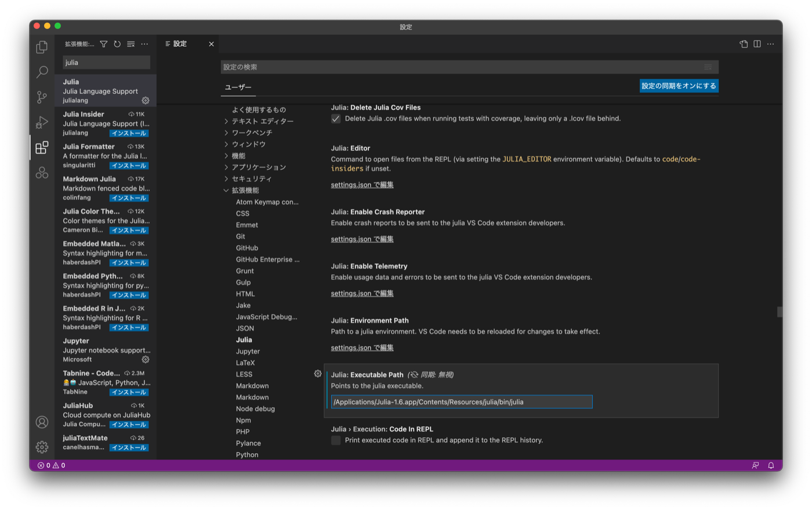
Task: Open settings JSON file icon
Action: coord(744,44)
